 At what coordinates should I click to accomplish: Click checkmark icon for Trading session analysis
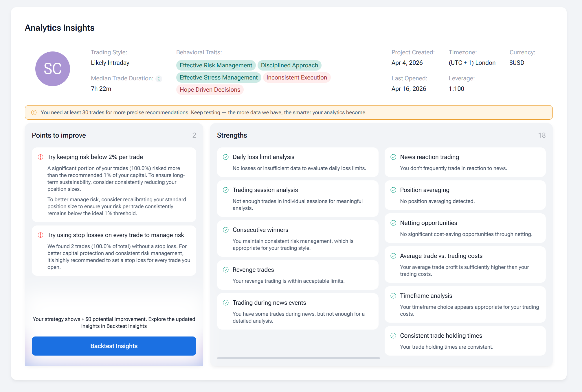click(226, 190)
